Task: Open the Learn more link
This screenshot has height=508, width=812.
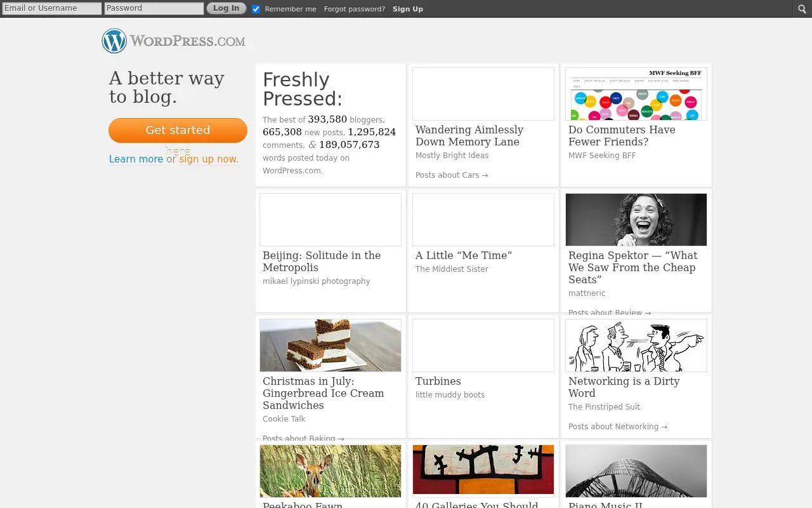Action: pyautogui.click(x=136, y=159)
